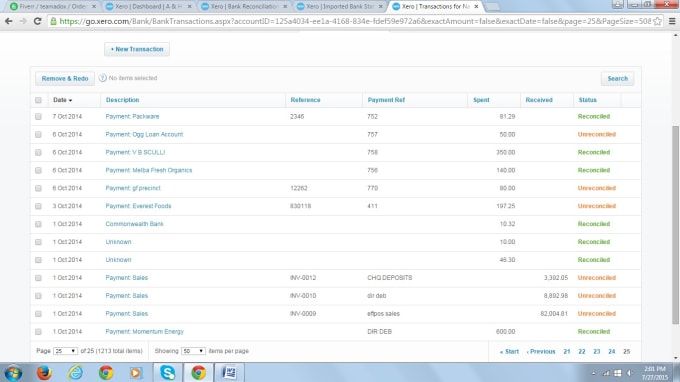Click the taskbar clock showing date

655,373
